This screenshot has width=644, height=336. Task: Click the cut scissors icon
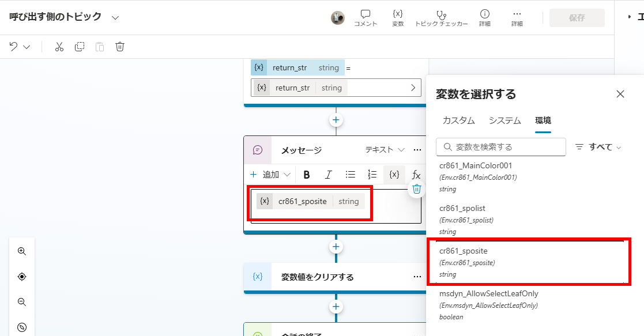click(x=59, y=47)
